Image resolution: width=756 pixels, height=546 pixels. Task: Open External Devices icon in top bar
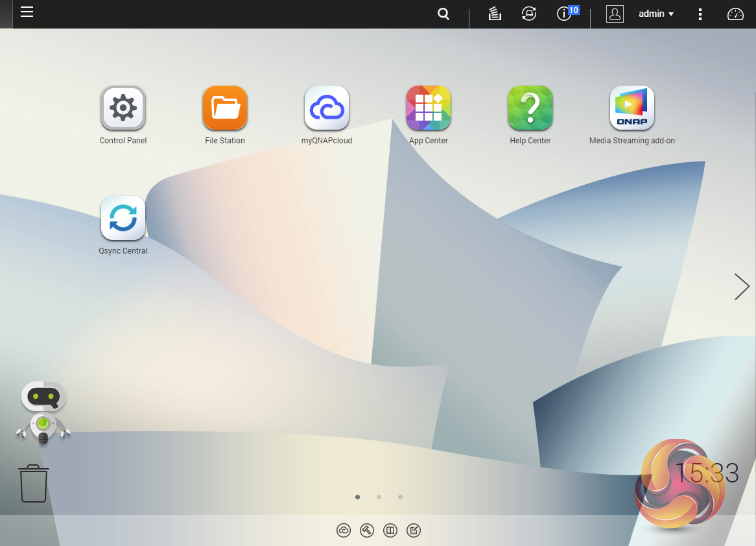[529, 14]
